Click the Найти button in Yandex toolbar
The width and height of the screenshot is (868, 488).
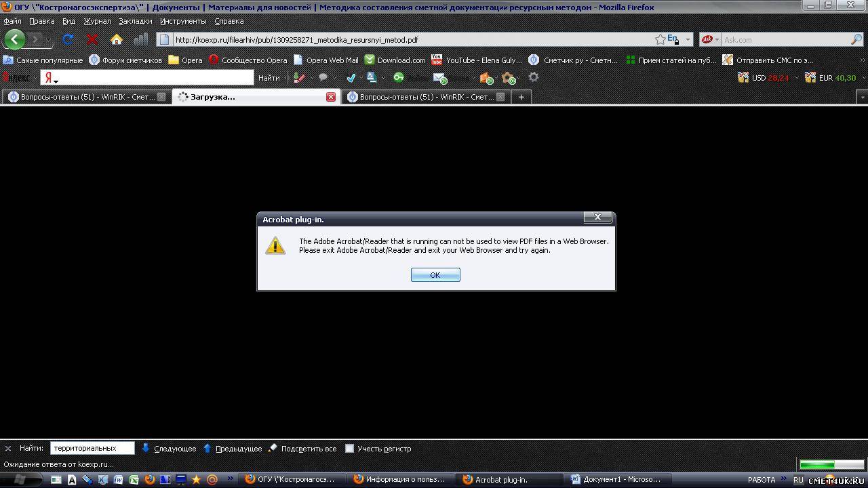(269, 78)
